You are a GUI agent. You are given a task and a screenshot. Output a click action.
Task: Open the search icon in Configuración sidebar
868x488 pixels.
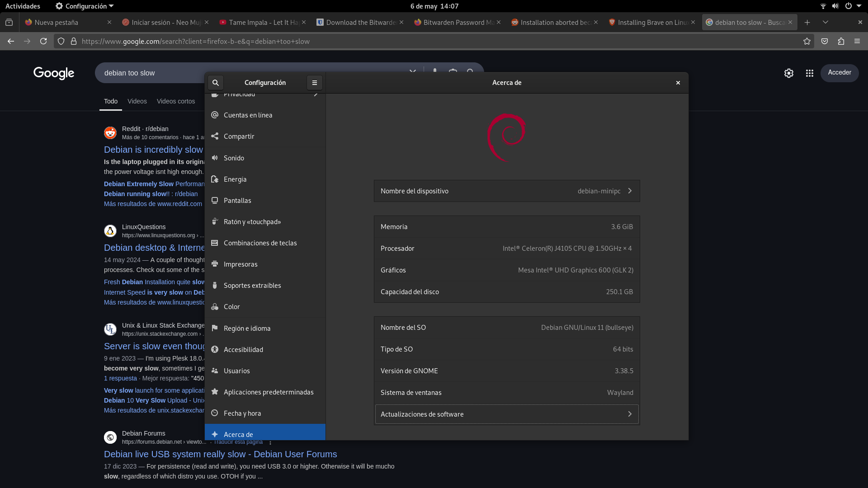click(216, 83)
